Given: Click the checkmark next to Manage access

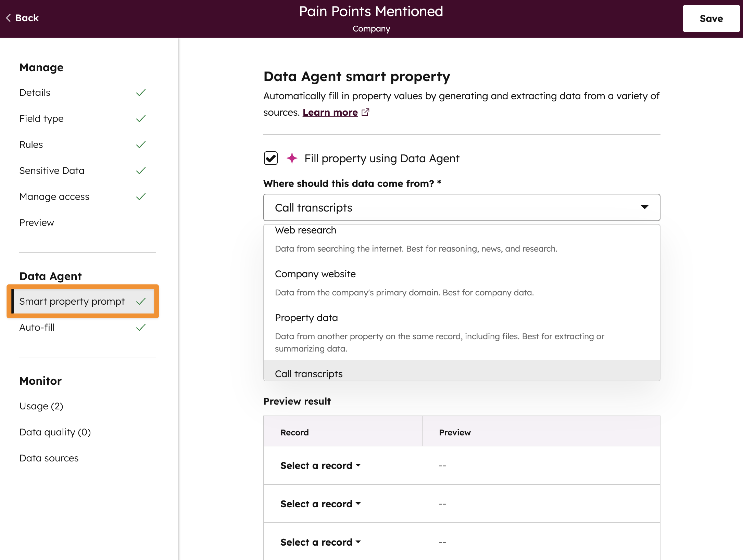Looking at the screenshot, I should (x=141, y=197).
